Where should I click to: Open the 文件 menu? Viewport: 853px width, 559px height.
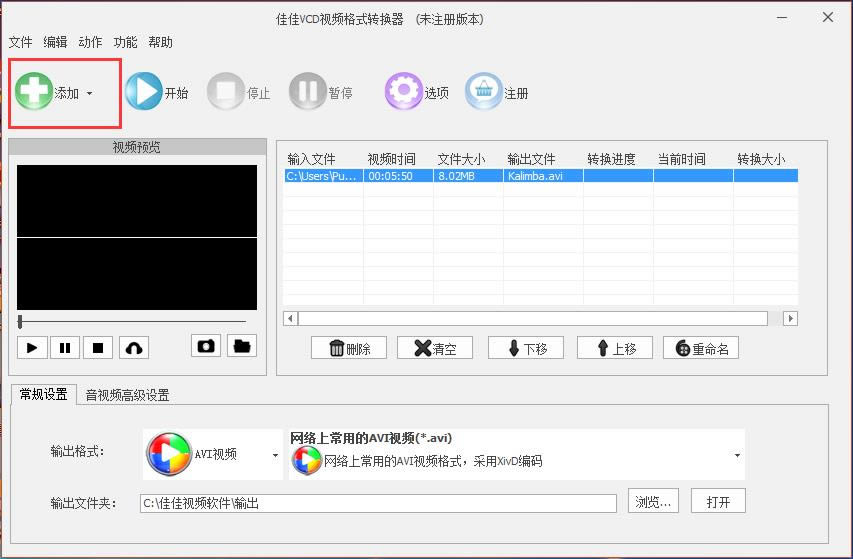coord(21,42)
